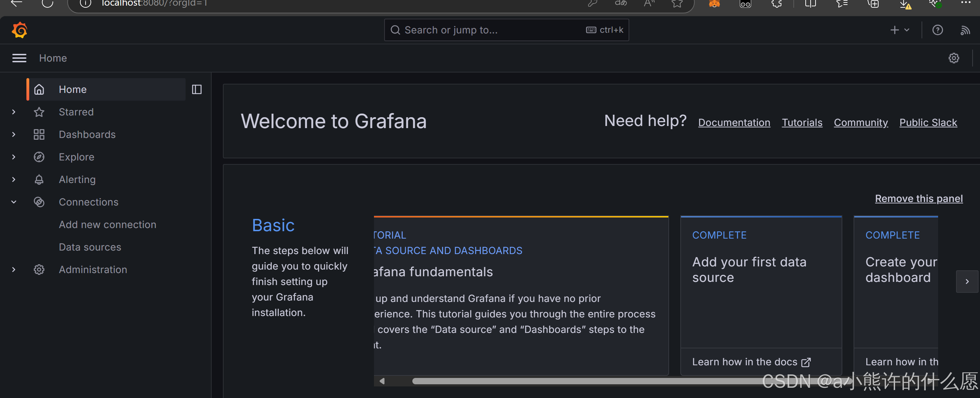Image resolution: width=980 pixels, height=398 pixels.
Task: Click the Alerting bell icon
Action: 39,179
